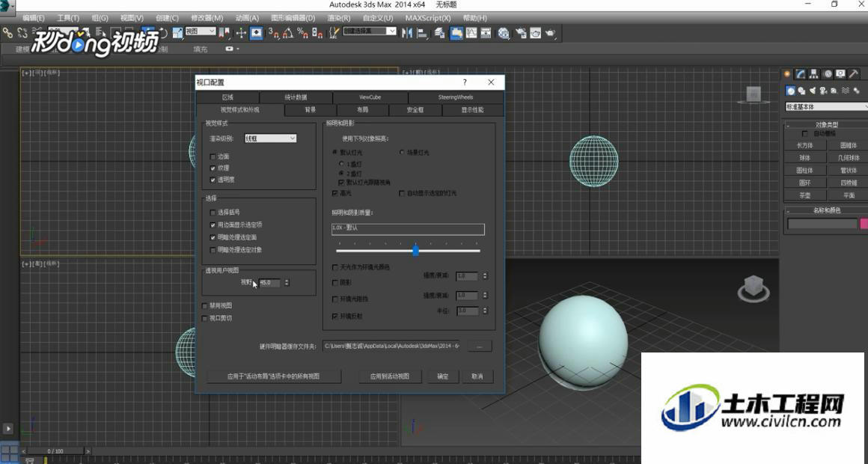This screenshot has width=868, height=464.
Task: Toggle the Percent Snap icon
Action: coord(302,33)
